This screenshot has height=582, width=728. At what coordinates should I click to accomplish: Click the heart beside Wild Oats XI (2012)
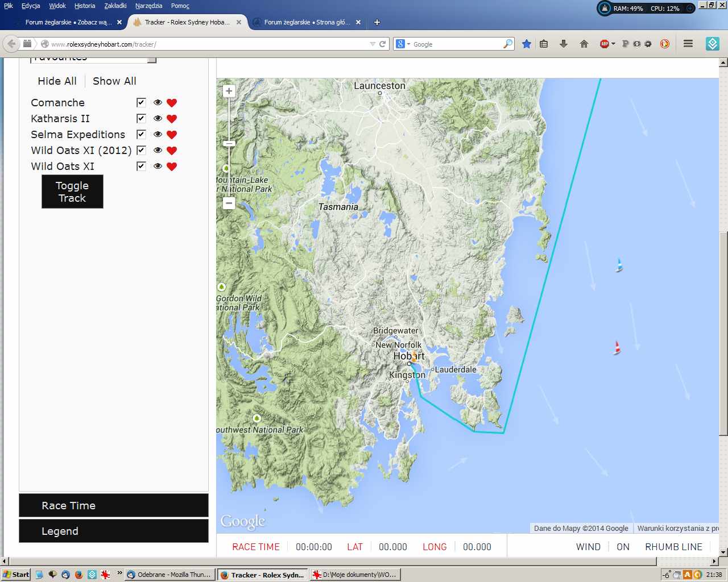[x=172, y=151]
